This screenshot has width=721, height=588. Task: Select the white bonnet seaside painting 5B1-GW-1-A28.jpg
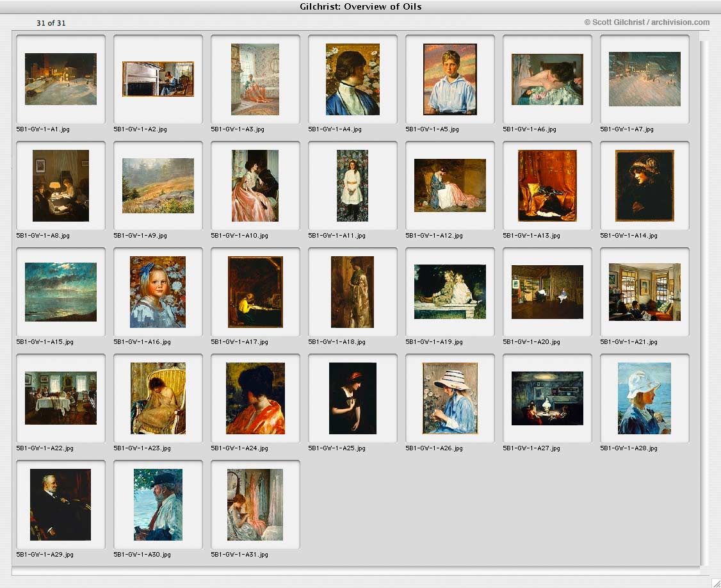645,398
